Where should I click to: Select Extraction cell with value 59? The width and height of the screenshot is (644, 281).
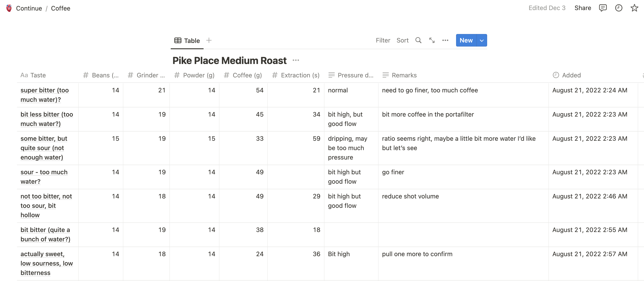(x=296, y=148)
